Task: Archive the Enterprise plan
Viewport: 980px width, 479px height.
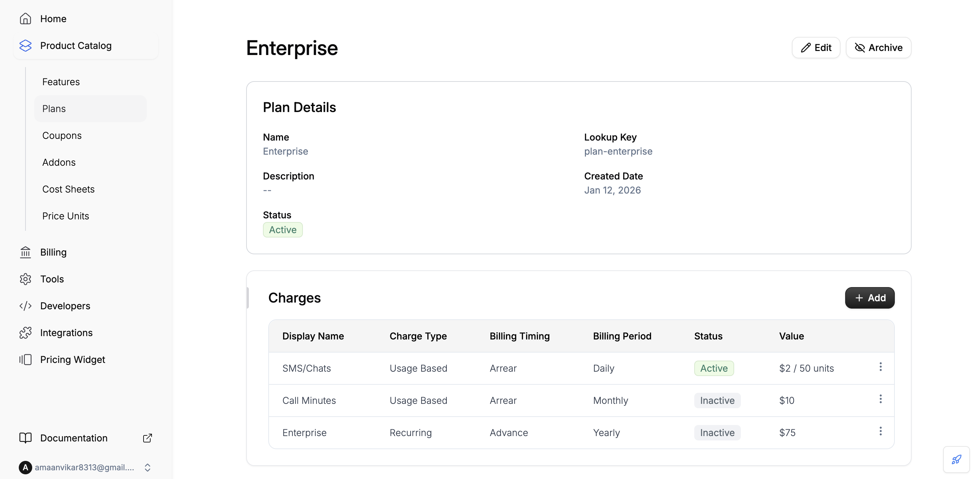Action: [878, 47]
